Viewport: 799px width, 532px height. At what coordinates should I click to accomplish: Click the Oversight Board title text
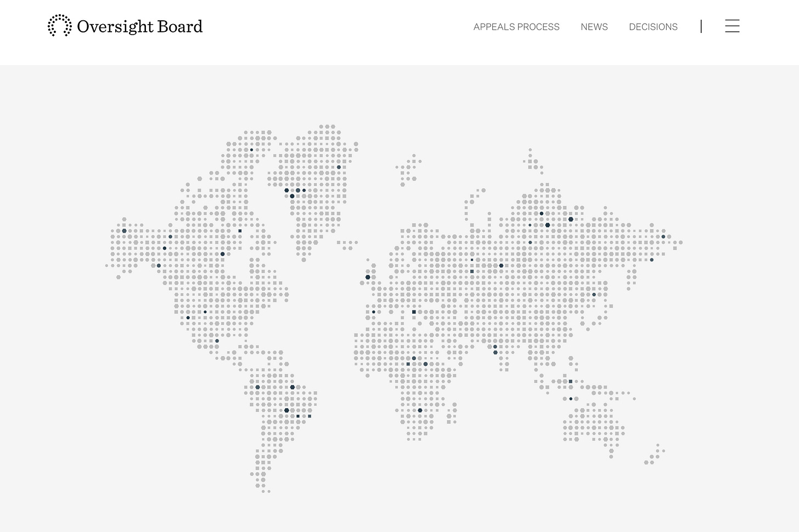coord(140,26)
